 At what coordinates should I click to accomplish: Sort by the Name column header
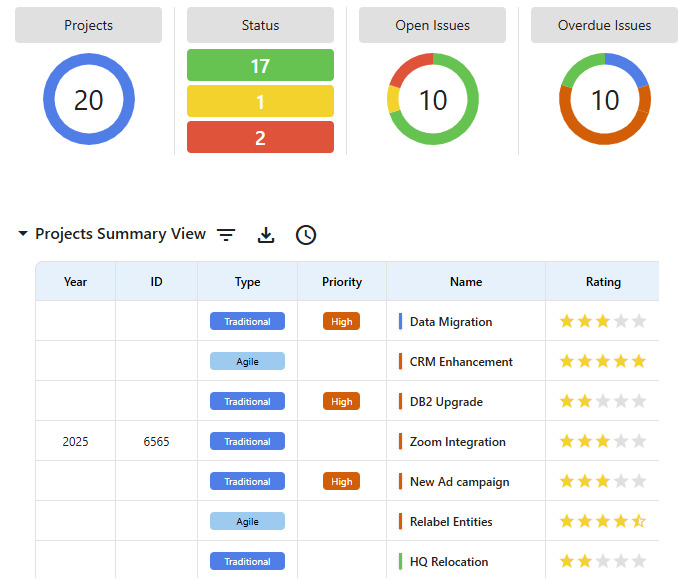pyautogui.click(x=466, y=282)
